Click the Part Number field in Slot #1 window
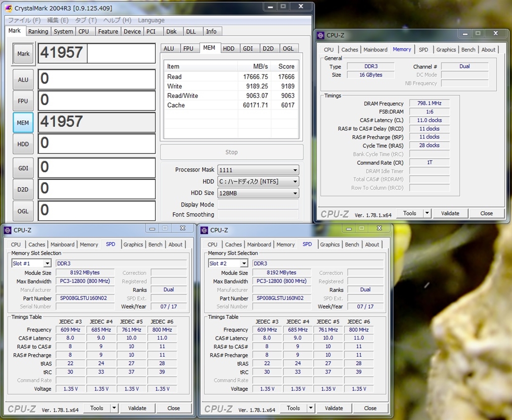 coord(85,298)
